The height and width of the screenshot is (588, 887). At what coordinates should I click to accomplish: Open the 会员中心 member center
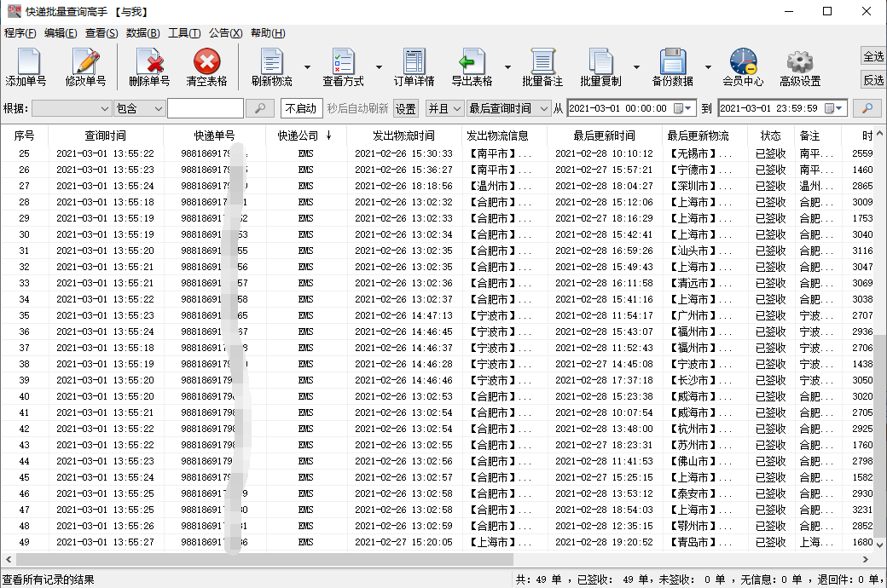tap(743, 66)
